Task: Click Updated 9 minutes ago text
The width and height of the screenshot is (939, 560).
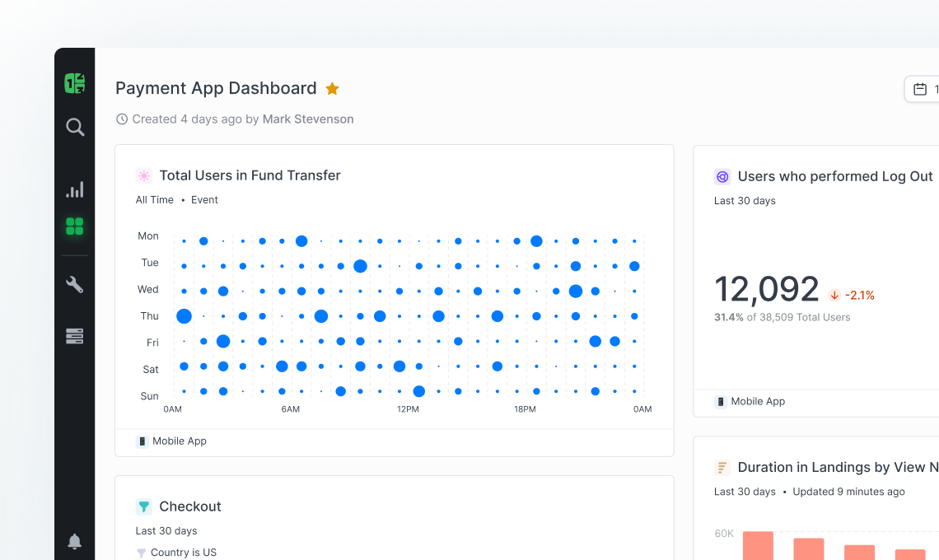Action: coord(848,492)
